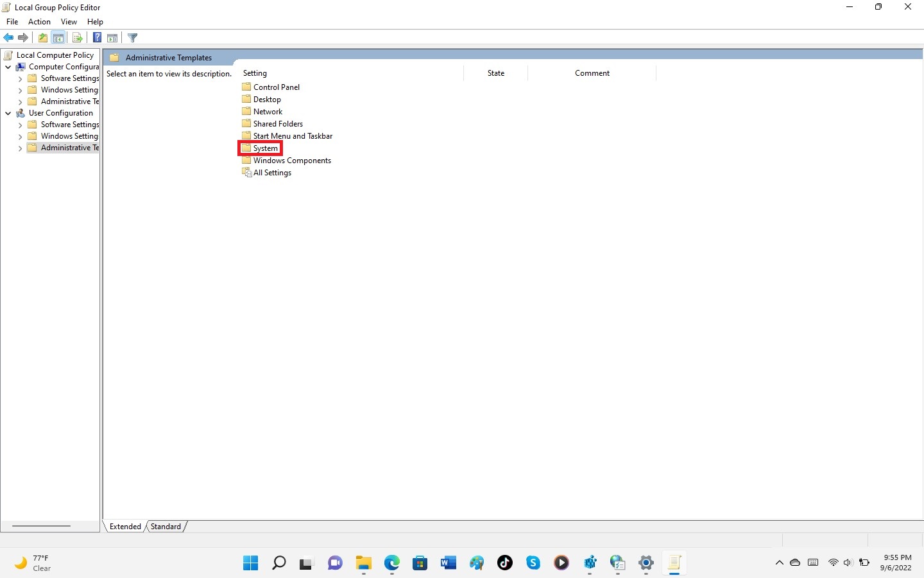Open Microsoft Edge from taskbar
Viewport: 924px width, 578px height.
point(392,563)
